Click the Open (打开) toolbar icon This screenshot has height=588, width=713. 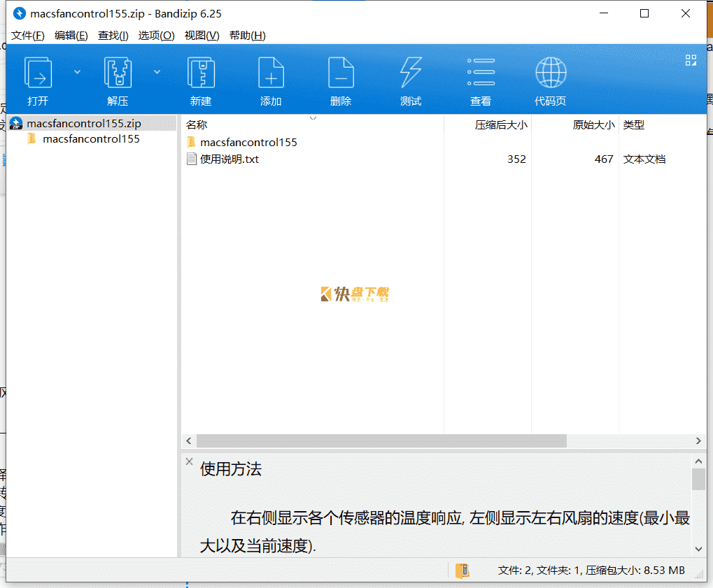point(38,73)
